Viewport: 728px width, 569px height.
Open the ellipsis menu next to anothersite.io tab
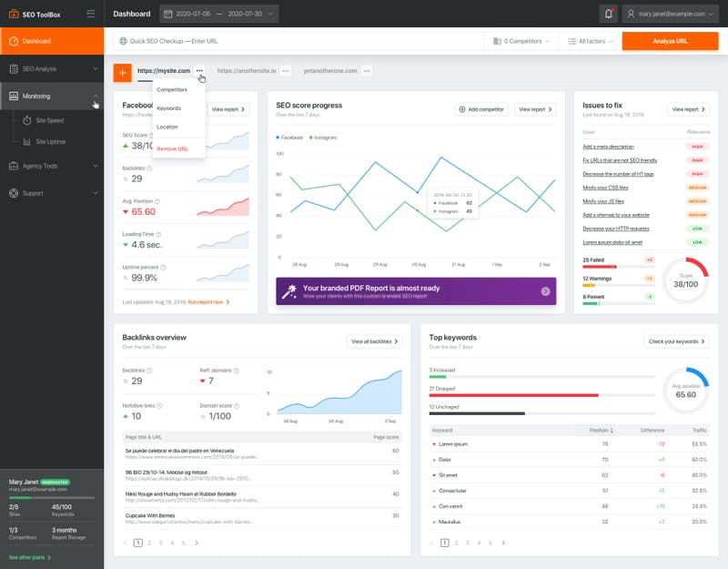286,71
